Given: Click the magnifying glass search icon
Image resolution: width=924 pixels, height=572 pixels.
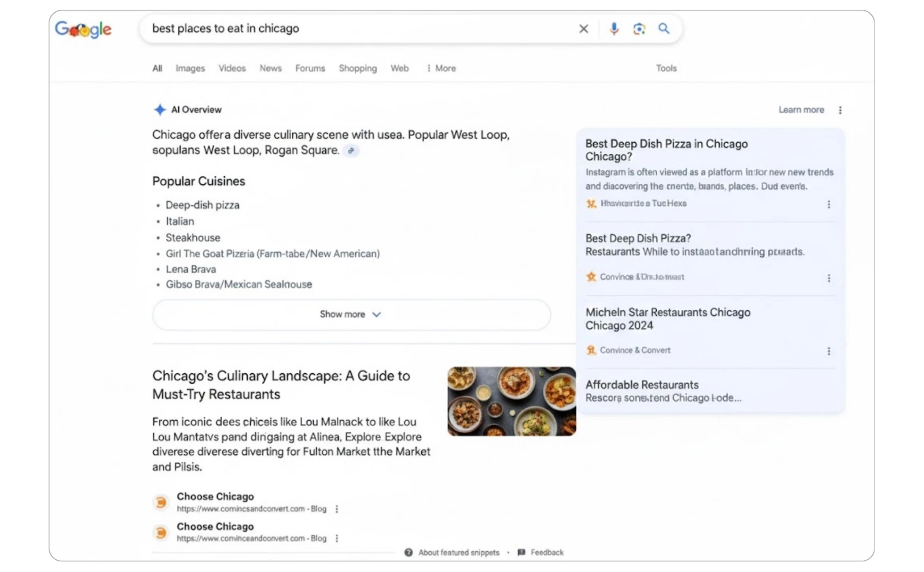Looking at the screenshot, I should click(664, 29).
